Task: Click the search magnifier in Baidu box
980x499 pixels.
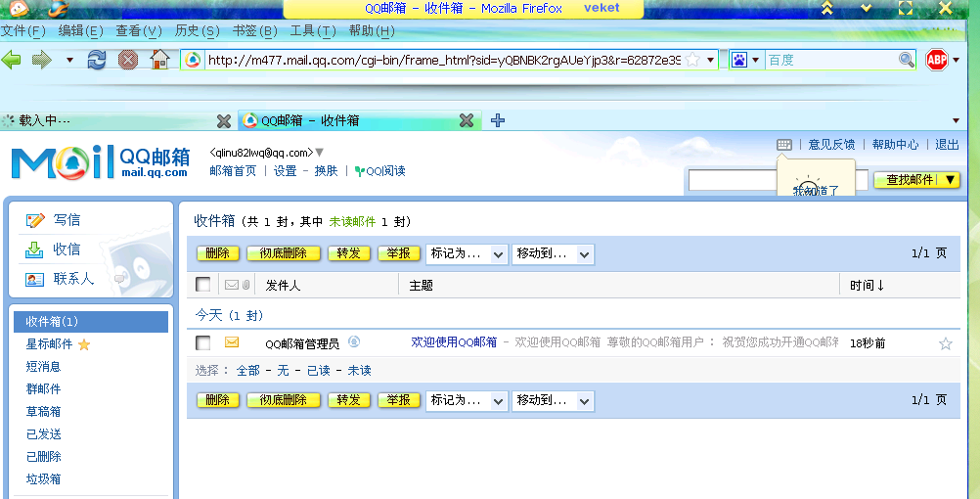Action: tap(907, 60)
